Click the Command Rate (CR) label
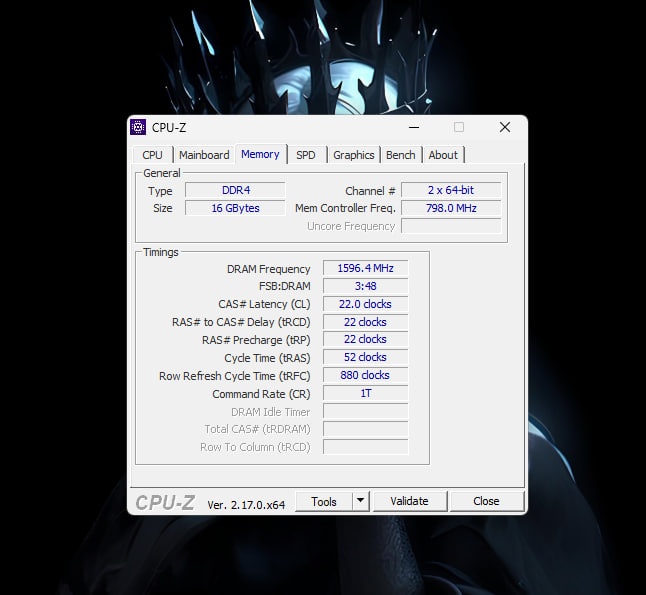This screenshot has width=646, height=595. pyautogui.click(x=261, y=394)
